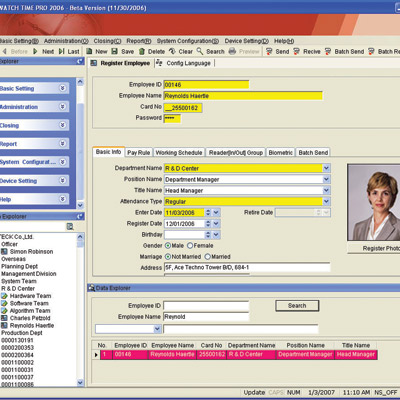This screenshot has height=400, width=400.
Task: Go to Next record arrow icon
Action: [35, 51]
